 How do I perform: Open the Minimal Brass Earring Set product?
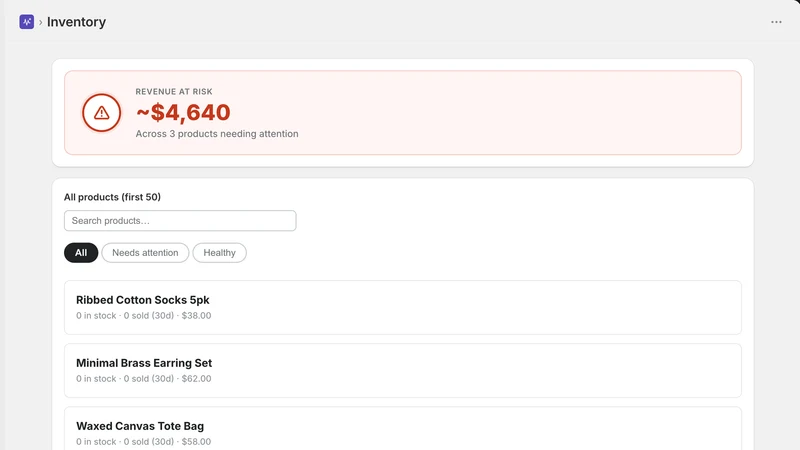[403, 370]
